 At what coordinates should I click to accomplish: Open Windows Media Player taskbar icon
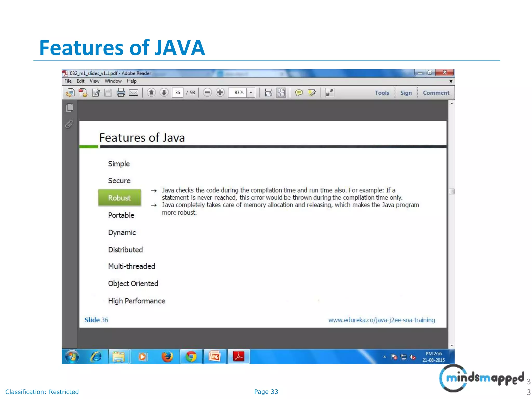coord(143,357)
